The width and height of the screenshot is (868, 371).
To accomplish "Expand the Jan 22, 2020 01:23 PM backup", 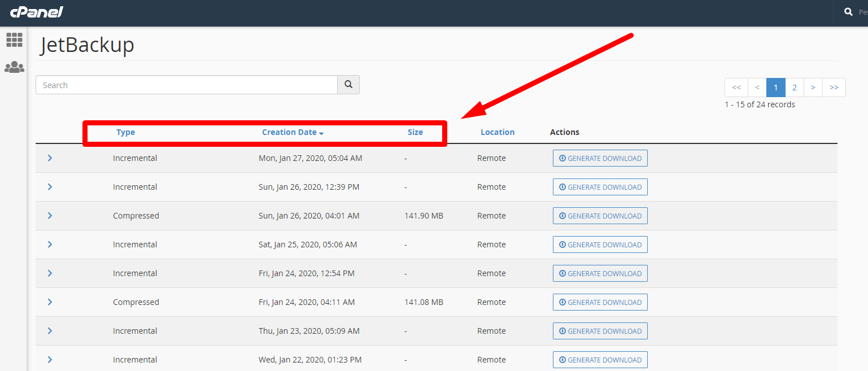I will pyautogui.click(x=50, y=360).
